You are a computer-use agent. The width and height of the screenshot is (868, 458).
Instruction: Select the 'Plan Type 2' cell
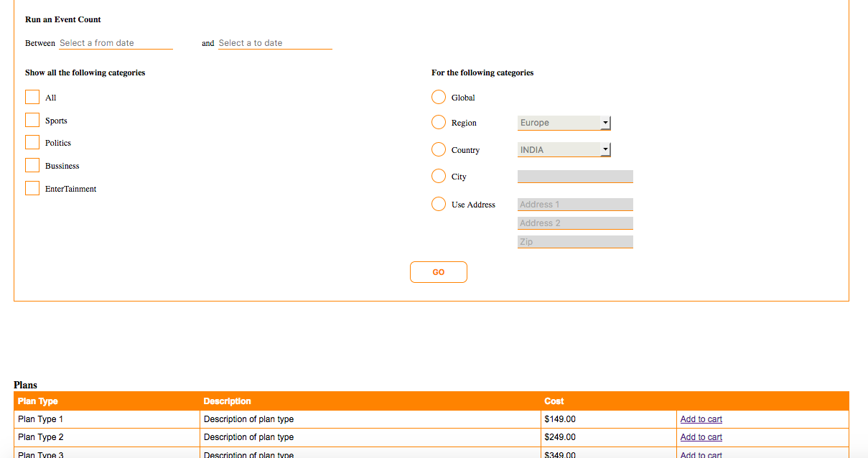tap(107, 437)
